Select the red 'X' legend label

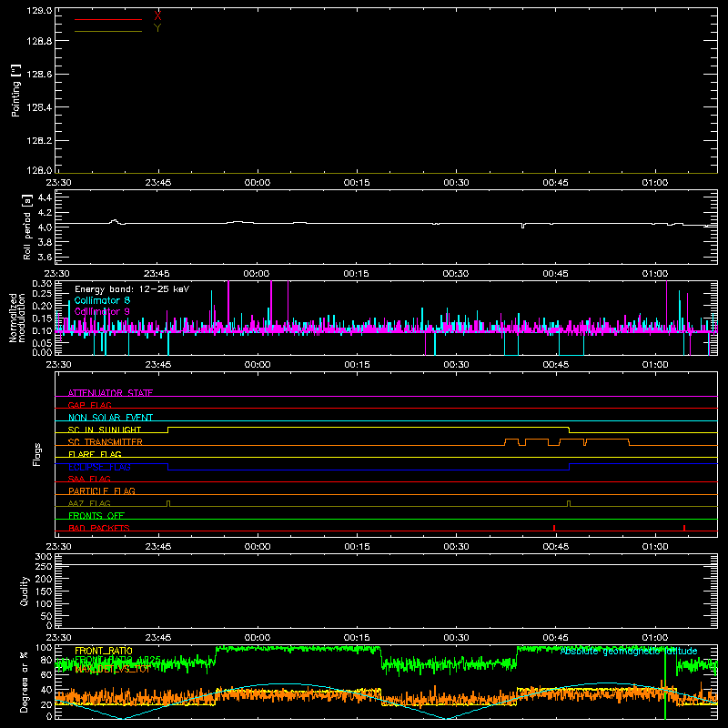click(x=157, y=16)
